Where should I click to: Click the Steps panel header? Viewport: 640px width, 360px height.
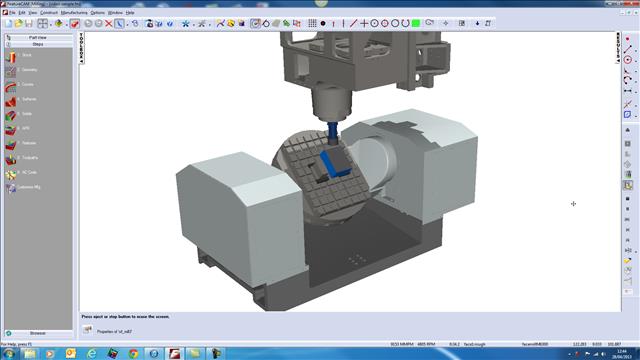(38, 44)
